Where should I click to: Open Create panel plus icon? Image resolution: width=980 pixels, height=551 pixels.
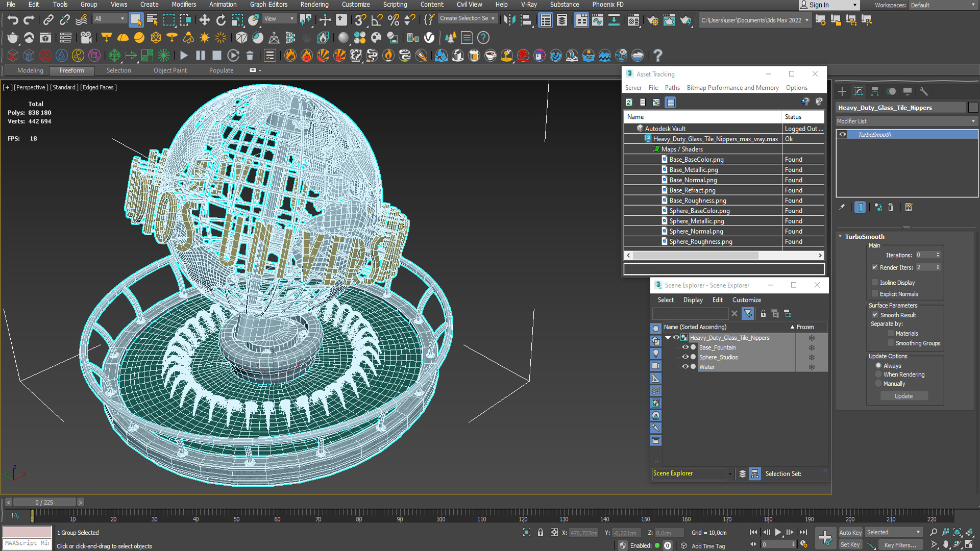point(842,91)
